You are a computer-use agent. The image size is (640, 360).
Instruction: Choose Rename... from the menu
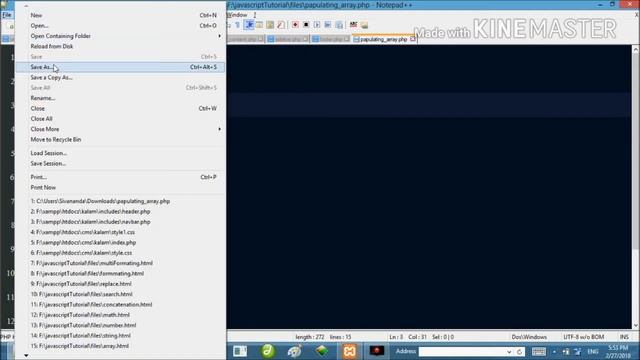[x=120, y=98]
